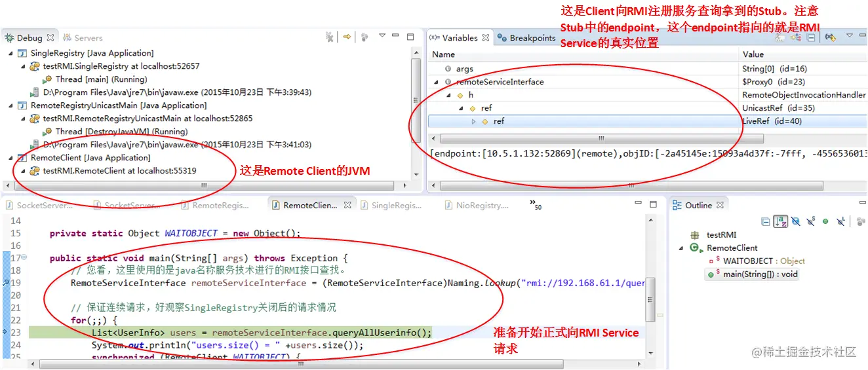868x370 pixels.
Task: Expand the ref row with value LiveRef
Action: pos(474,121)
